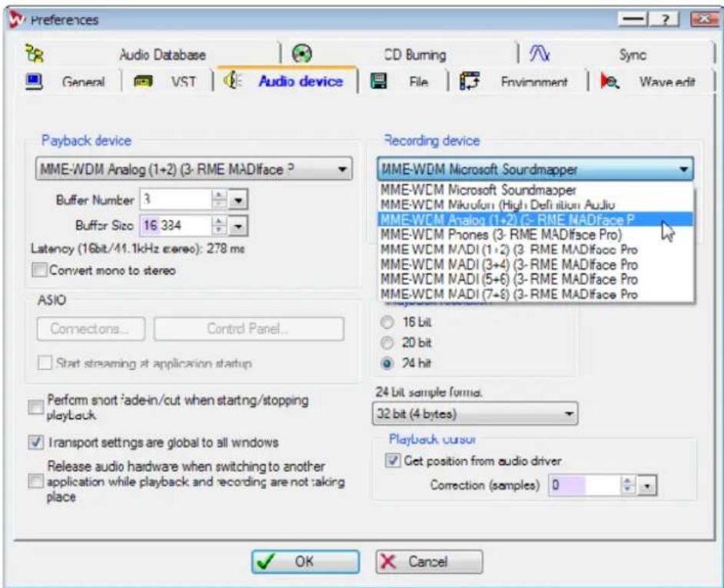Screen dimensions: 724x588
Task: Collapse the Recording device dropdown
Action: click(535, 169)
